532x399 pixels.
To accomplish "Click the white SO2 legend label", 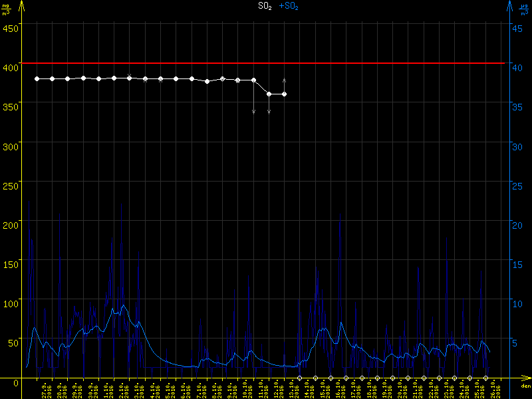I will tap(265, 6).
